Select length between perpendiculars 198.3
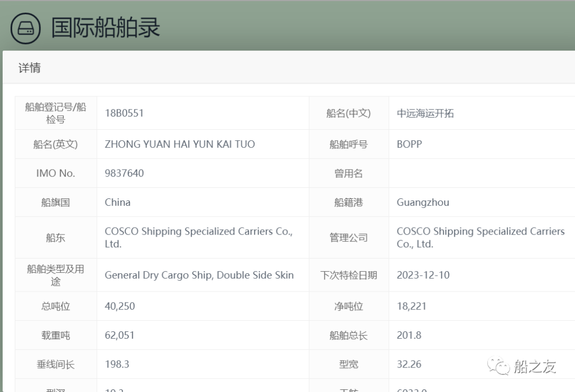Image resolution: width=575 pixels, height=392 pixels. pos(117,364)
